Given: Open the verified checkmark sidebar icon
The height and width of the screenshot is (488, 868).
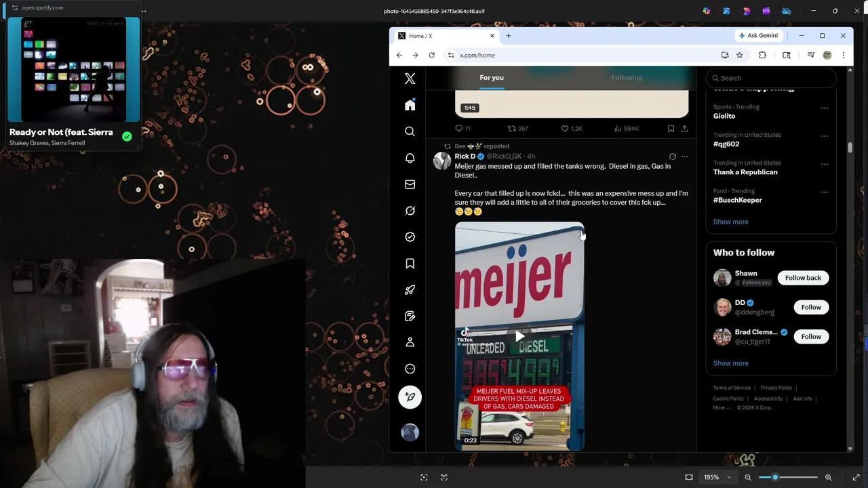Looking at the screenshot, I should click(x=410, y=237).
